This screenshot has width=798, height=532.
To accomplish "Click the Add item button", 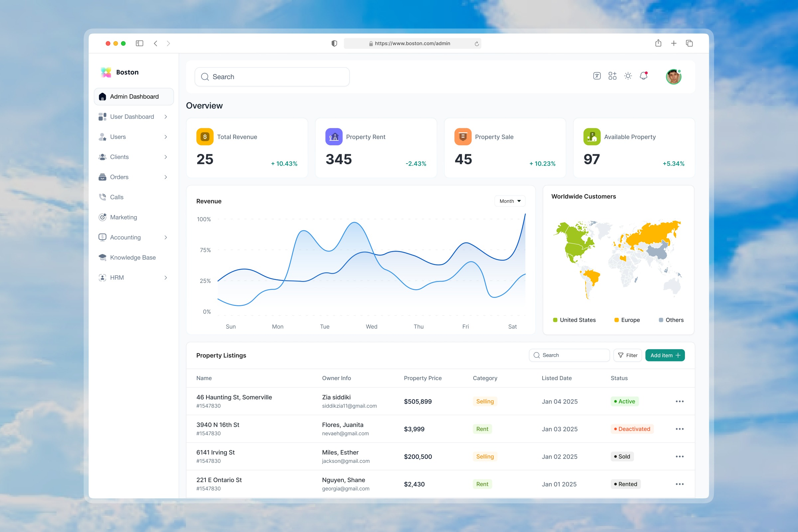I will point(665,355).
